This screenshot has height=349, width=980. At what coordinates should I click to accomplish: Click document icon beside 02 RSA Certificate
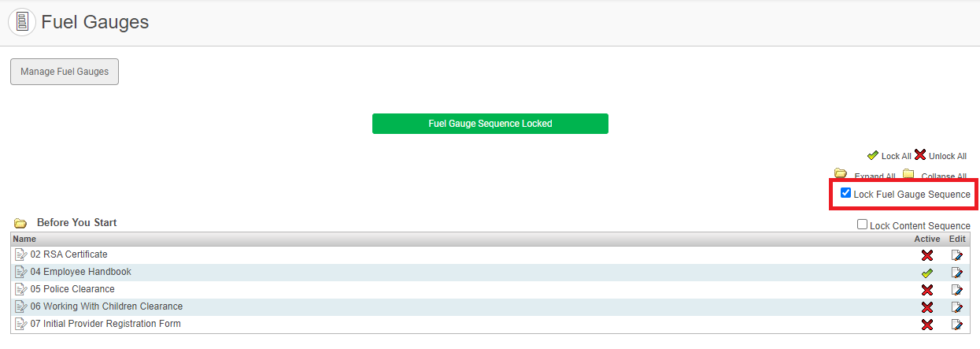click(21, 255)
